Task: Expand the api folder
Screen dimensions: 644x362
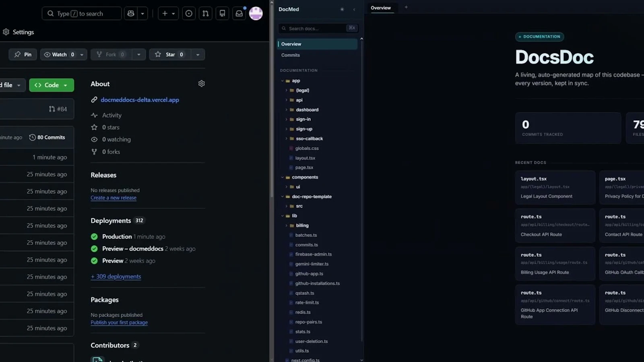Action: click(x=287, y=100)
